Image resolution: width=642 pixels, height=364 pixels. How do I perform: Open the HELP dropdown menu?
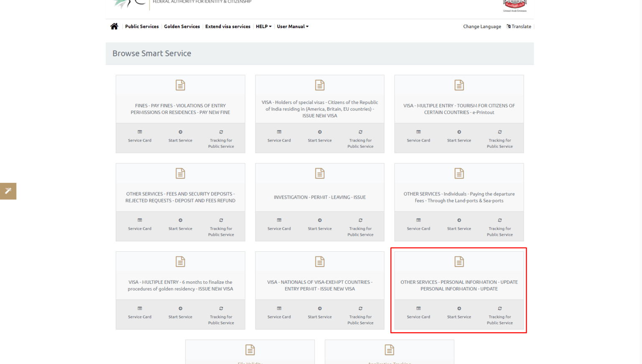(263, 26)
